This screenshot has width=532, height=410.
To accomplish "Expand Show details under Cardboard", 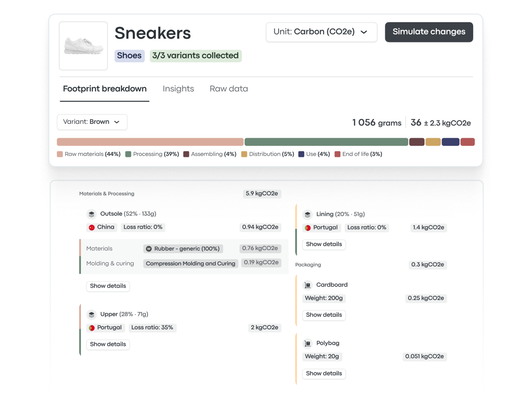I will coord(324,315).
